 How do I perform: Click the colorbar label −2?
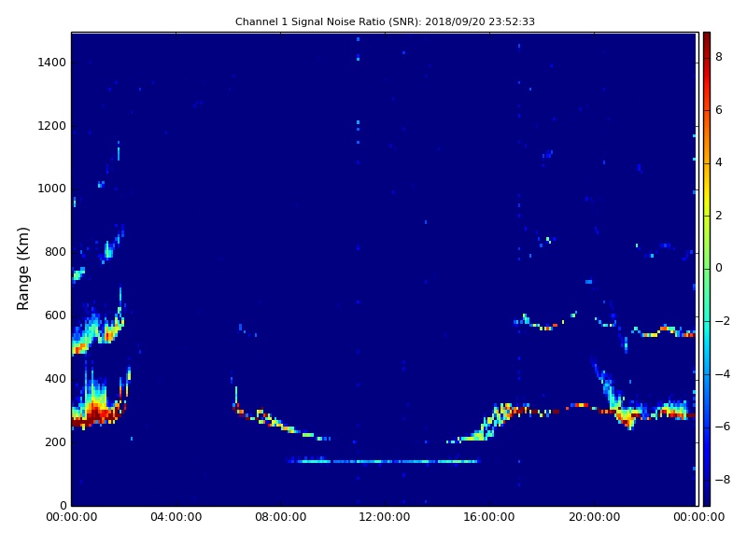click(x=723, y=321)
